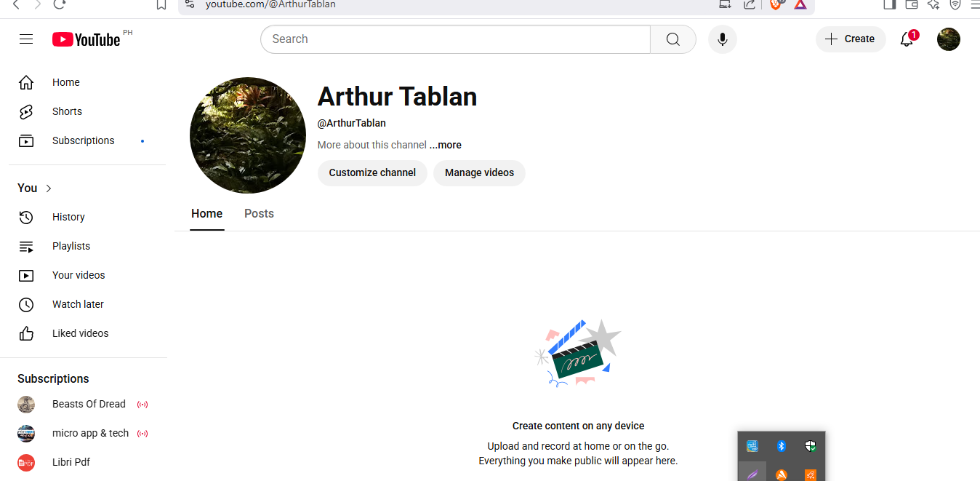Focus the YouTube Search field
Screen dimensions: 980x481
click(x=455, y=39)
